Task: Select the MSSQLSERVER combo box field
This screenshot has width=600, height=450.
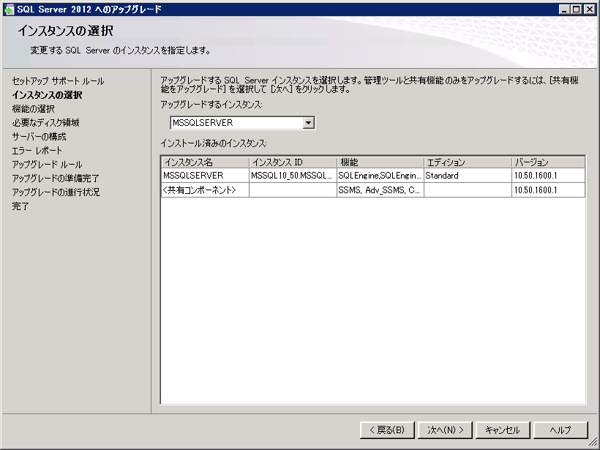Action: (x=242, y=123)
